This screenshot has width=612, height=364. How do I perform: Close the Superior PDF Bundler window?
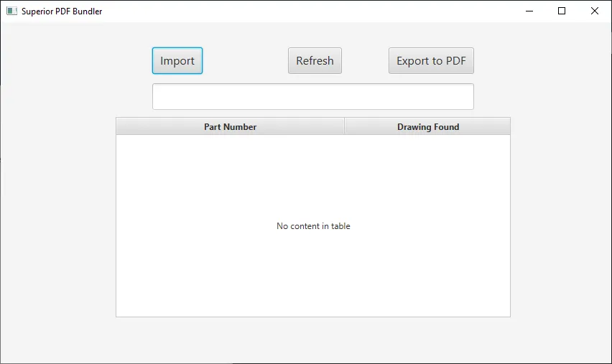pos(595,11)
